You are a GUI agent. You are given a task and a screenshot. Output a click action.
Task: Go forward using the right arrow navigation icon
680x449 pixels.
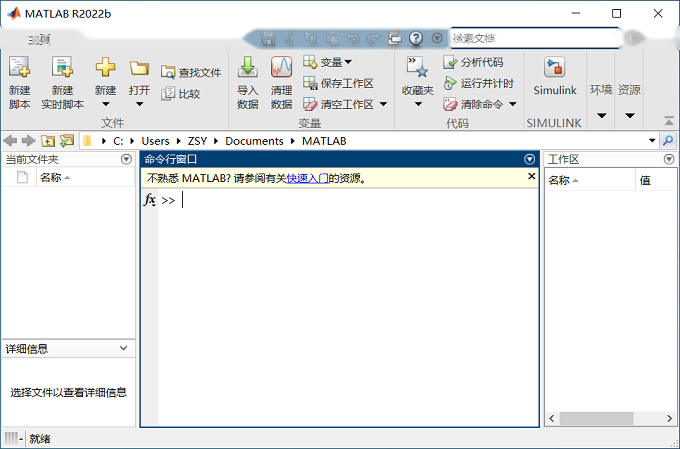pyautogui.click(x=29, y=141)
